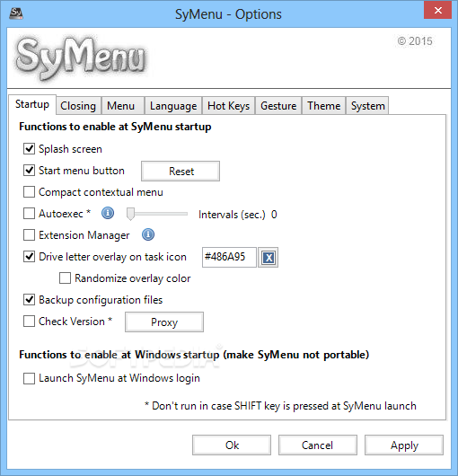Enable the Autoexec checkbox
The image size is (458, 476).
[29, 214]
